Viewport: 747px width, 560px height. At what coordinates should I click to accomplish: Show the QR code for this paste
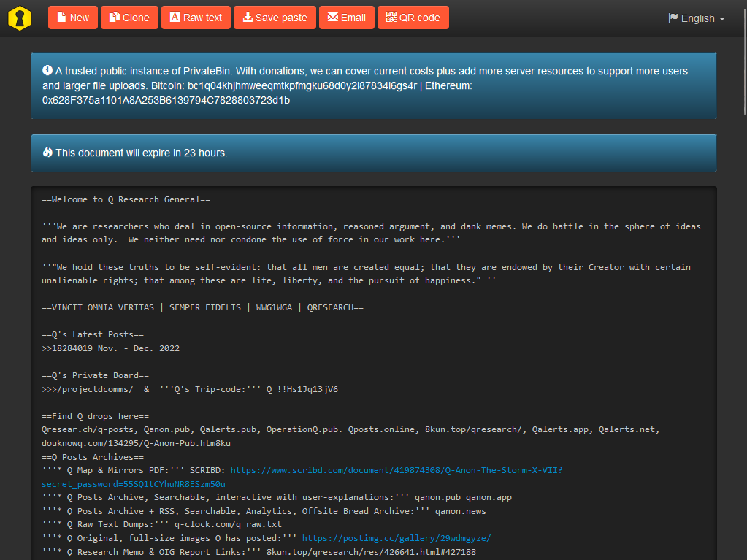click(x=413, y=18)
